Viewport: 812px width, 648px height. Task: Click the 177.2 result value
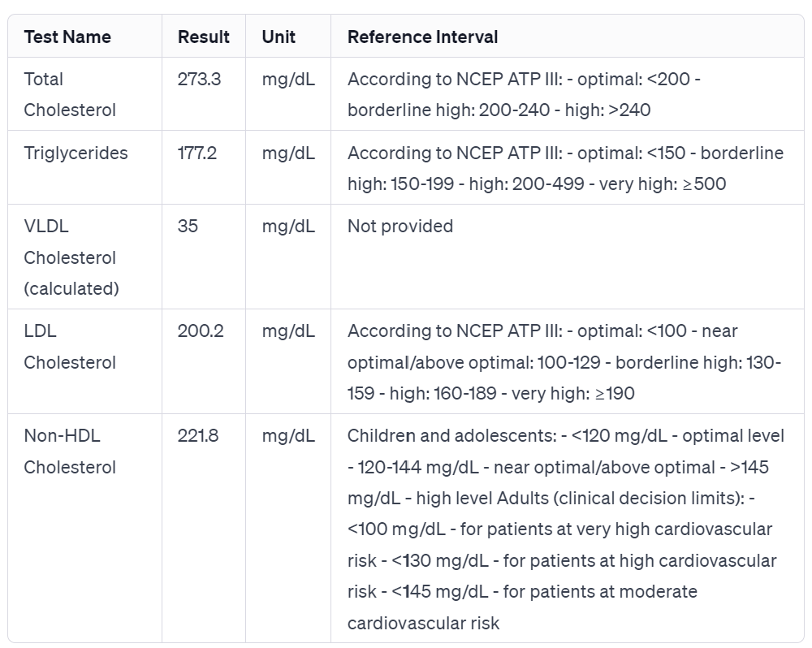197,153
